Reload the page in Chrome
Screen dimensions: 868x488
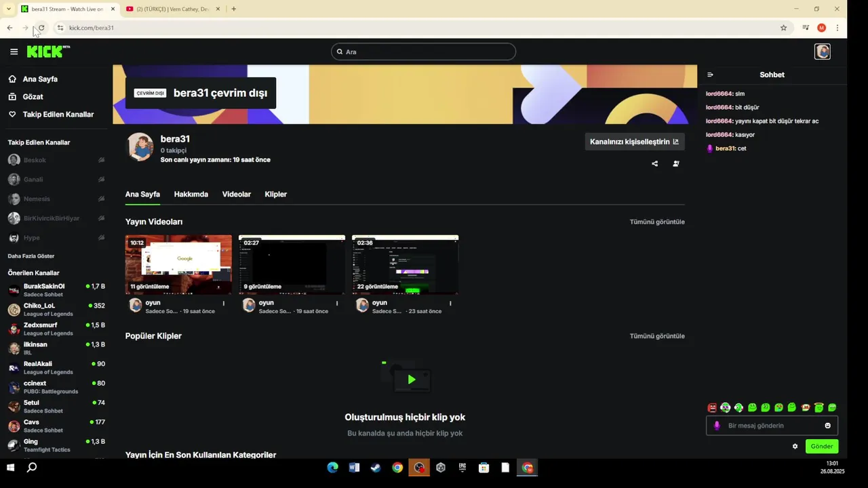click(x=41, y=28)
